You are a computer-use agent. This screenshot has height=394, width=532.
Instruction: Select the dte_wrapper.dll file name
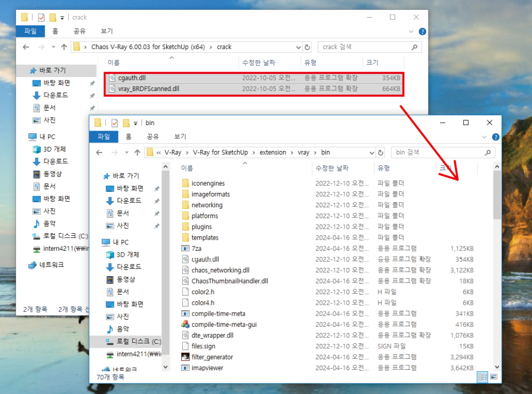(213, 335)
